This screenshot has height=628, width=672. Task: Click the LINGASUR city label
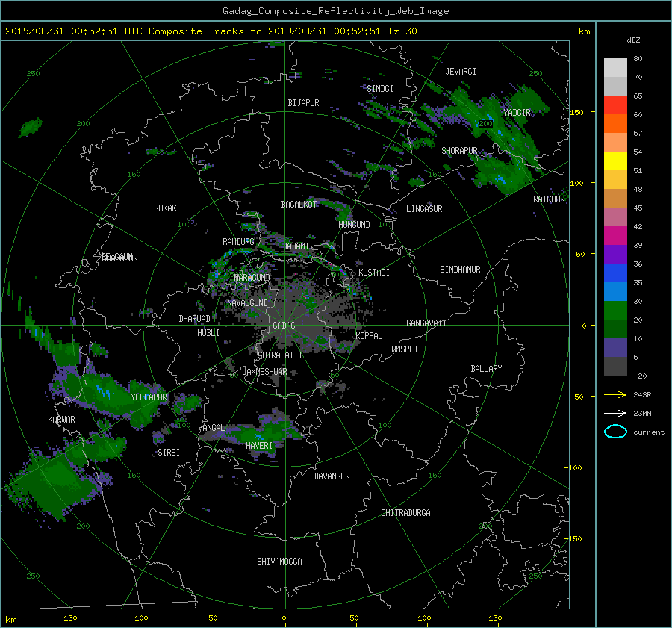pos(424,209)
